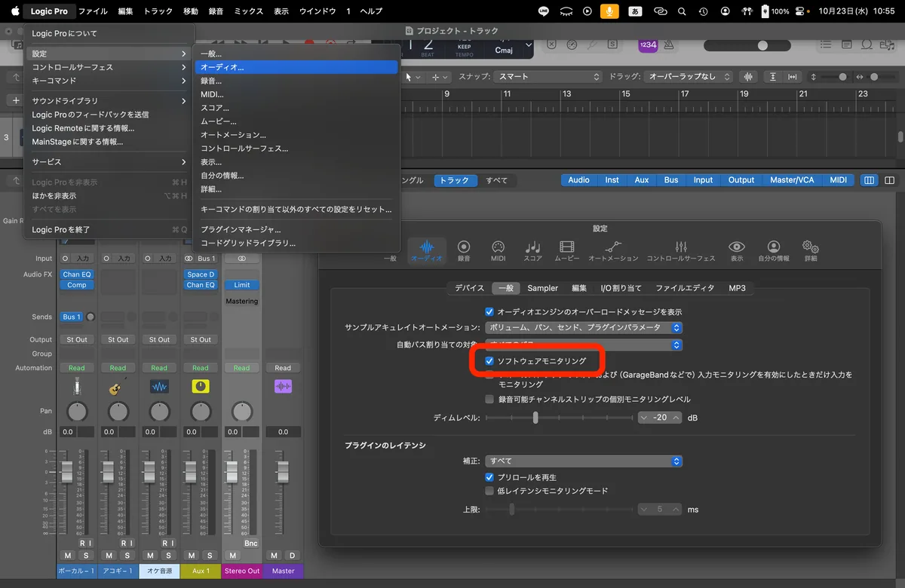Switch to the Sampler tab in audio settings
The image size is (905, 588).
point(543,288)
